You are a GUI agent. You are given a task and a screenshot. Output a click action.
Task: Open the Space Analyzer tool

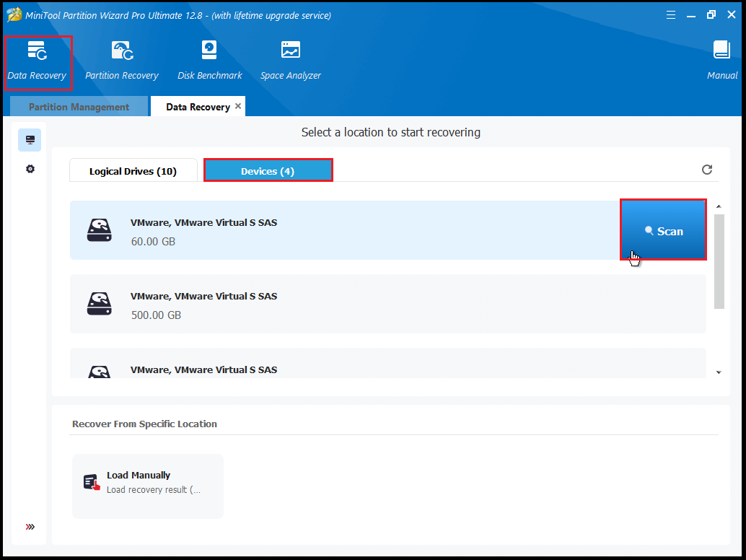pyautogui.click(x=291, y=62)
